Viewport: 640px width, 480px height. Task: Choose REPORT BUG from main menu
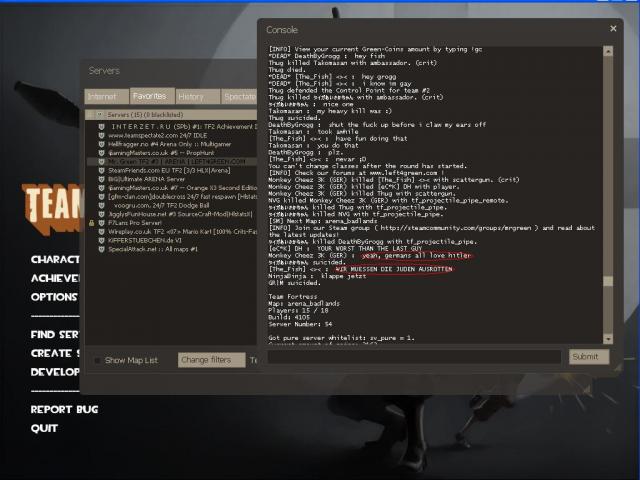click(64, 409)
